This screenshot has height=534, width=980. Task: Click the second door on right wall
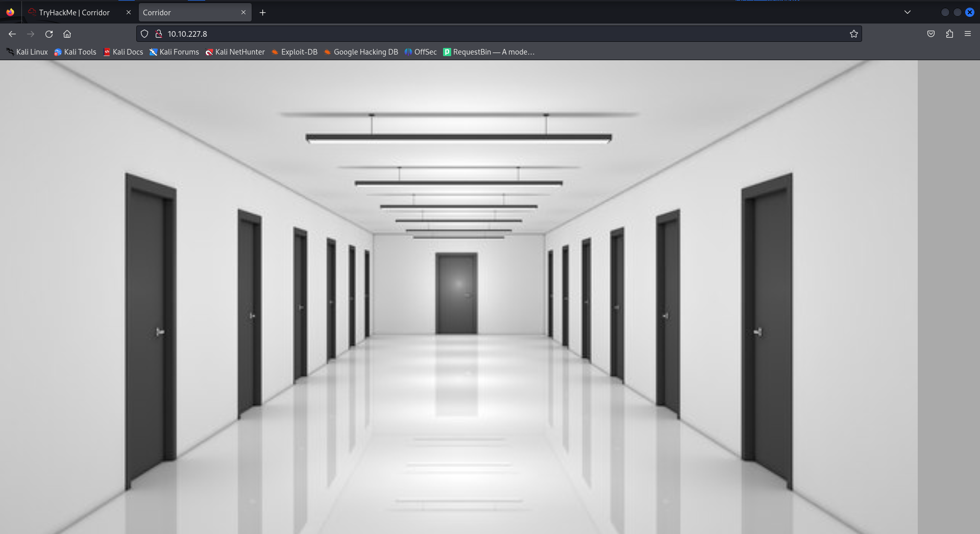(668, 314)
